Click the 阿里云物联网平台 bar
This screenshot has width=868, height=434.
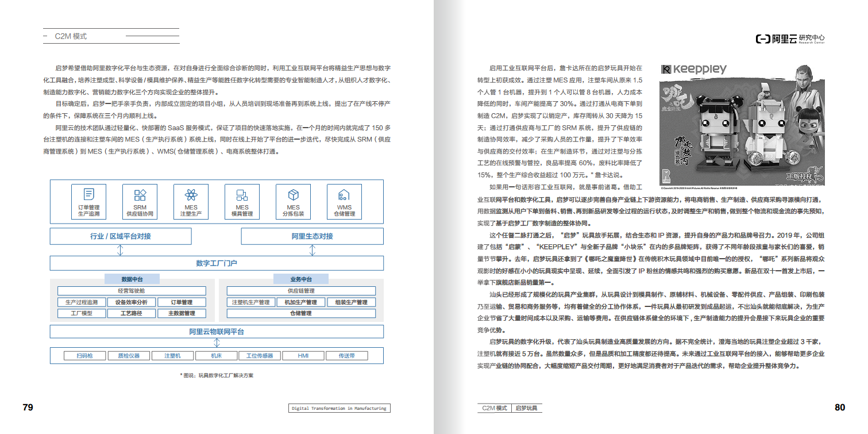(218, 331)
